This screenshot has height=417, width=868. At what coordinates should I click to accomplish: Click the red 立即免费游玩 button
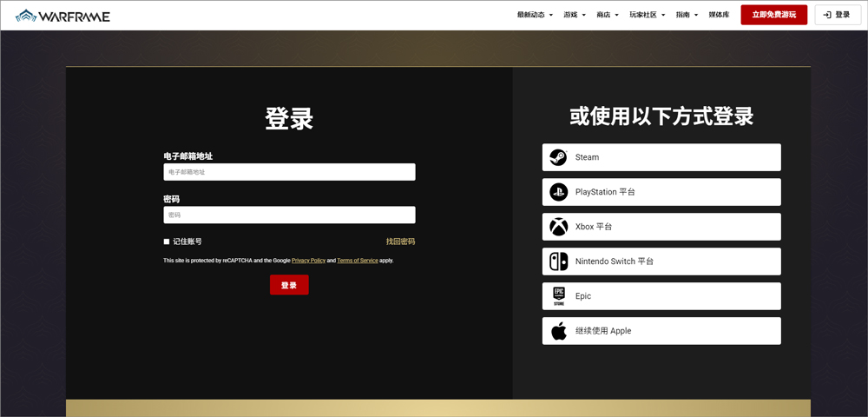pyautogui.click(x=774, y=15)
